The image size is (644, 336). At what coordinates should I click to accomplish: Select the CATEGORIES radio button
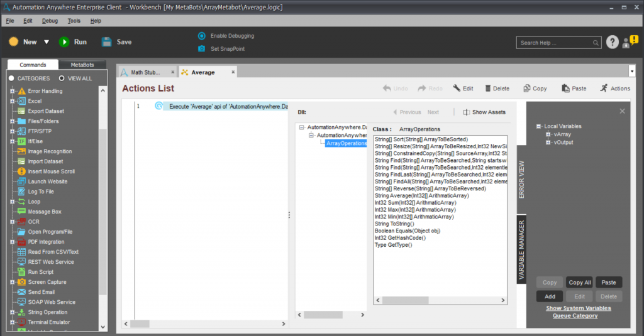11,79
